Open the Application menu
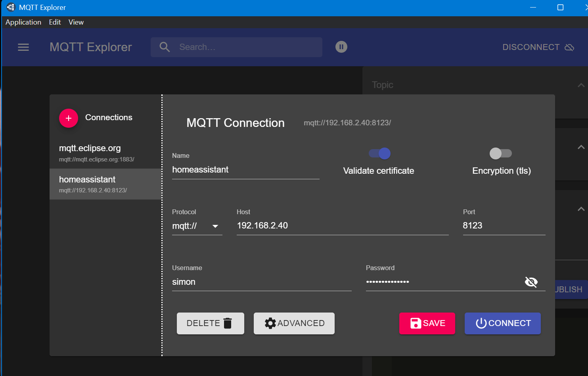This screenshot has height=376, width=588. 23,22
